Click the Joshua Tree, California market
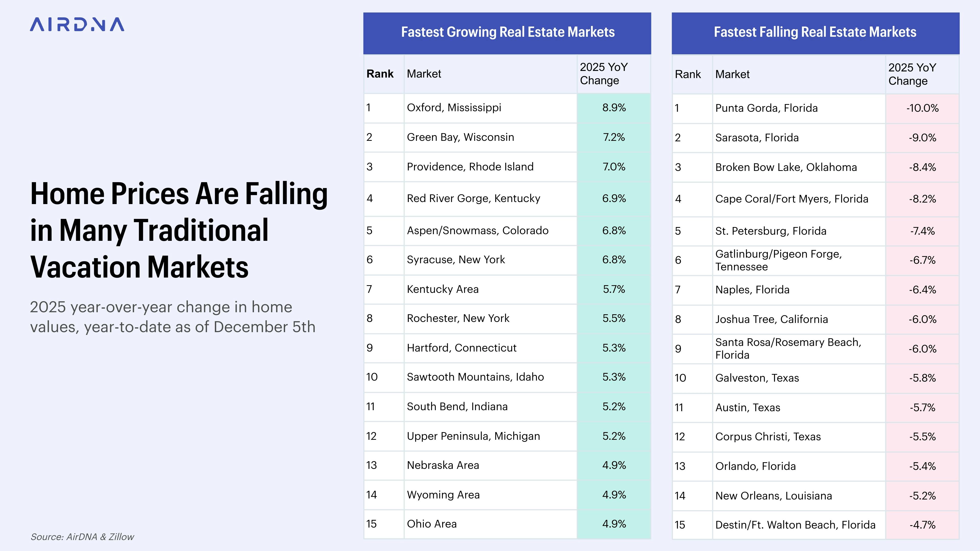 point(771,319)
